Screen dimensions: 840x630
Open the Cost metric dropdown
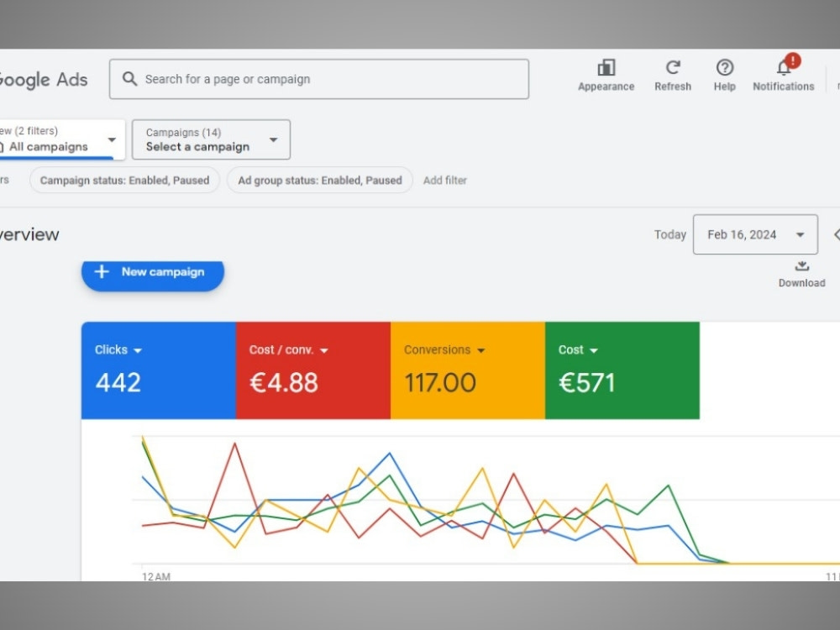[578, 349]
